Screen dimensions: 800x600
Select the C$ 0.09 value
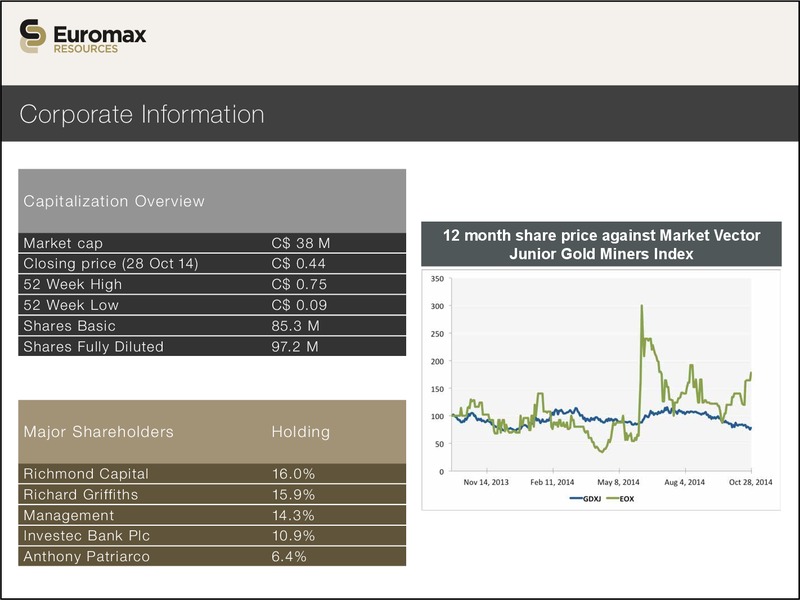[x=299, y=305]
